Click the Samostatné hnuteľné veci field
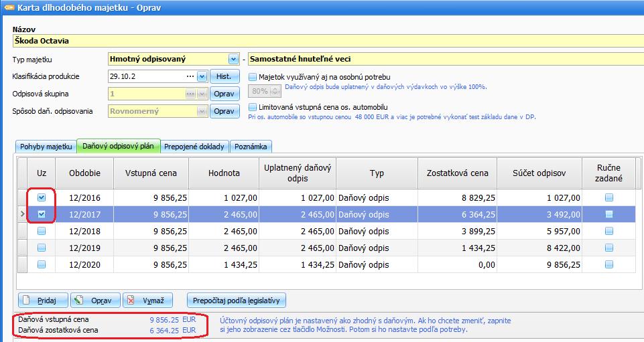Image resolution: width=644 pixels, height=342 pixels. (446, 59)
